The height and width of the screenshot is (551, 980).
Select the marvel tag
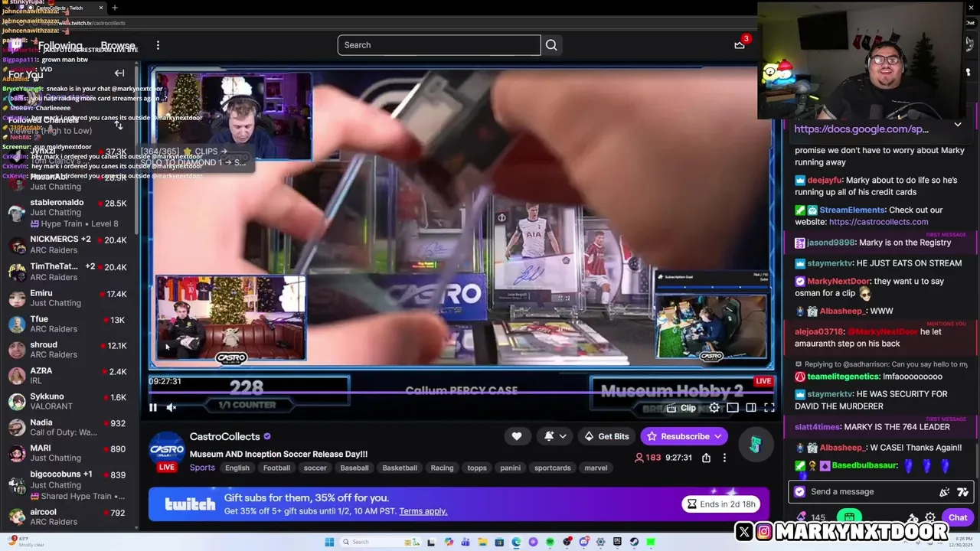[x=596, y=468]
